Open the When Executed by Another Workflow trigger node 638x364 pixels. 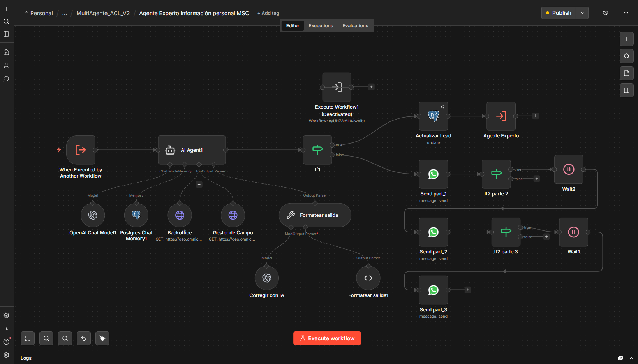coord(81,150)
